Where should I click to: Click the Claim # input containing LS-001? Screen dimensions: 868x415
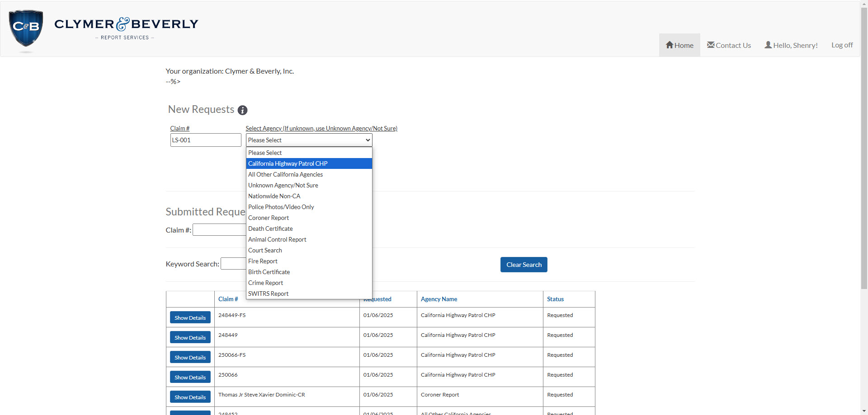205,140
